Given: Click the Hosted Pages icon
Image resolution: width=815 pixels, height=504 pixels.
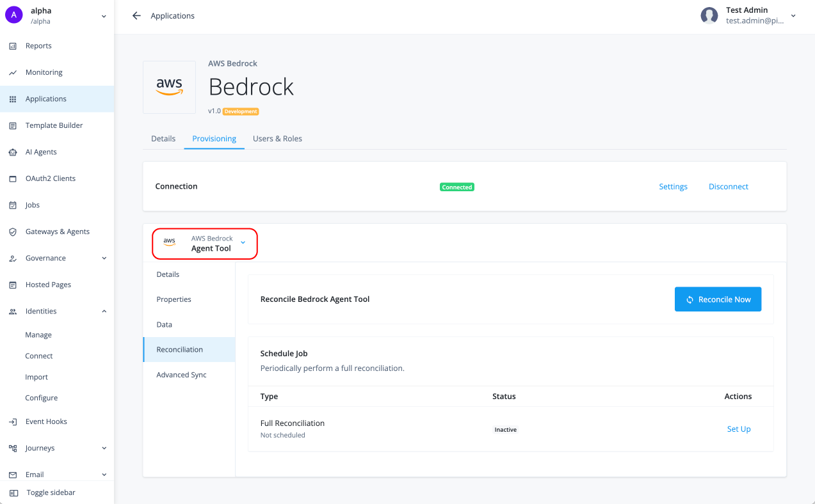Looking at the screenshot, I should pyautogui.click(x=13, y=285).
